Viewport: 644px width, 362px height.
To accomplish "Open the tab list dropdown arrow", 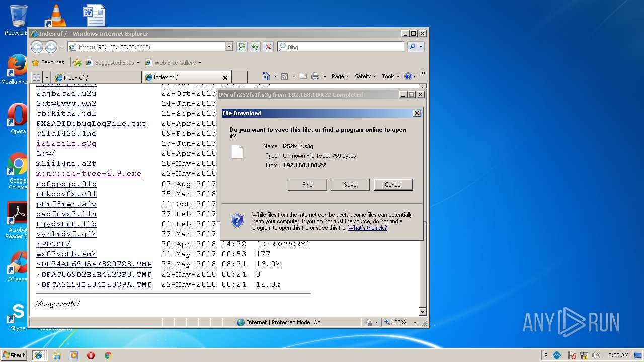I will (x=47, y=77).
